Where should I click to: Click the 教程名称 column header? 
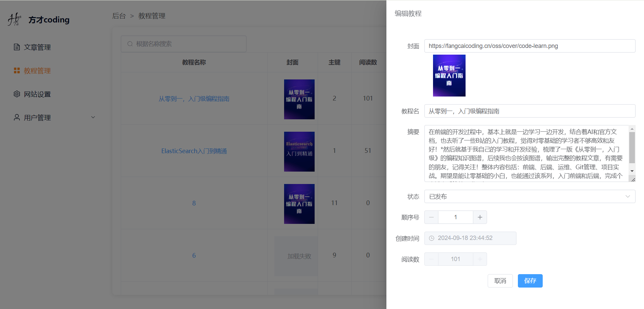[194, 62]
